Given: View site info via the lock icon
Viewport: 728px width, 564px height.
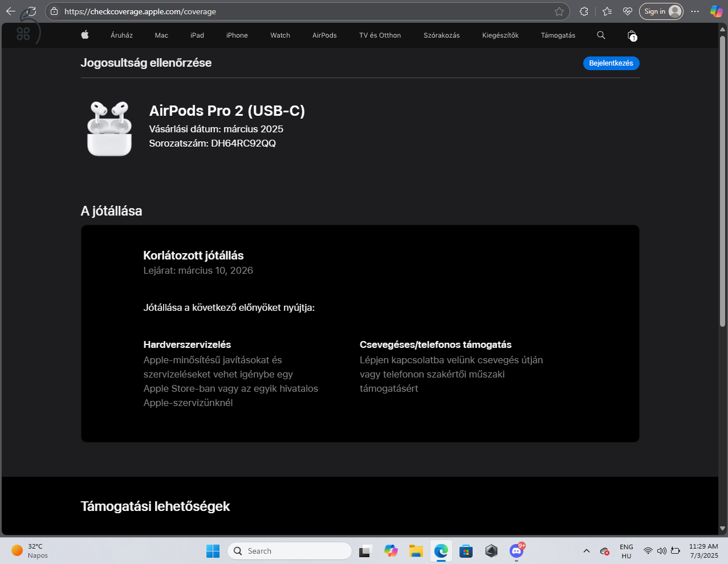Looking at the screenshot, I should [54, 11].
